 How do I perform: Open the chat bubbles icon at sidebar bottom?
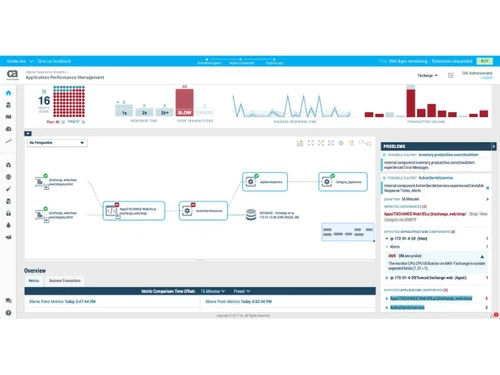click(x=8, y=300)
